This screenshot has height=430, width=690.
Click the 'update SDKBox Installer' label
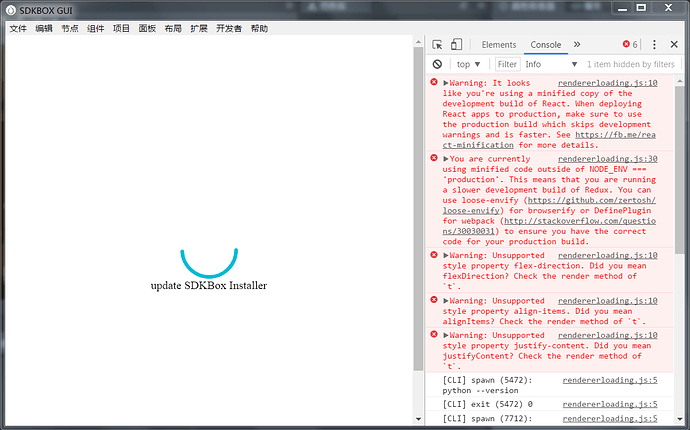click(209, 286)
